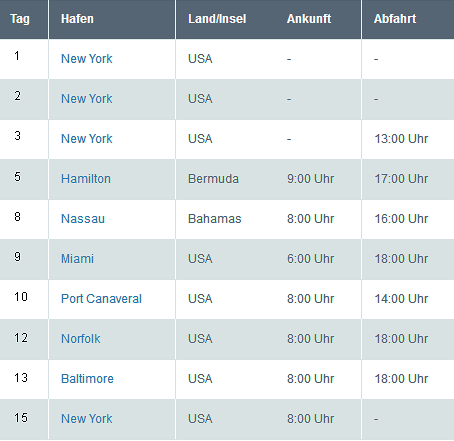The image size is (454, 441).
Task: Click Port Canaveral's '8:00 Uhr' arrival time
Action: click(x=310, y=299)
